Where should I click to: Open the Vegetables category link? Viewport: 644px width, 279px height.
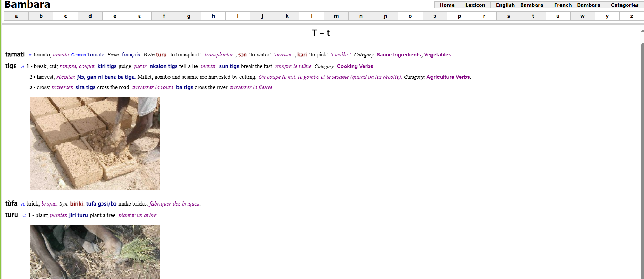[437, 55]
